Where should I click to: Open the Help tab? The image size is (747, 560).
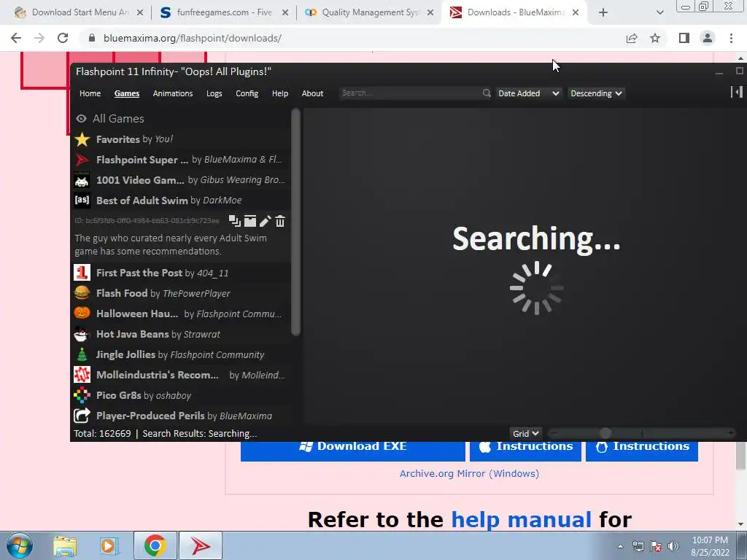[x=280, y=93]
